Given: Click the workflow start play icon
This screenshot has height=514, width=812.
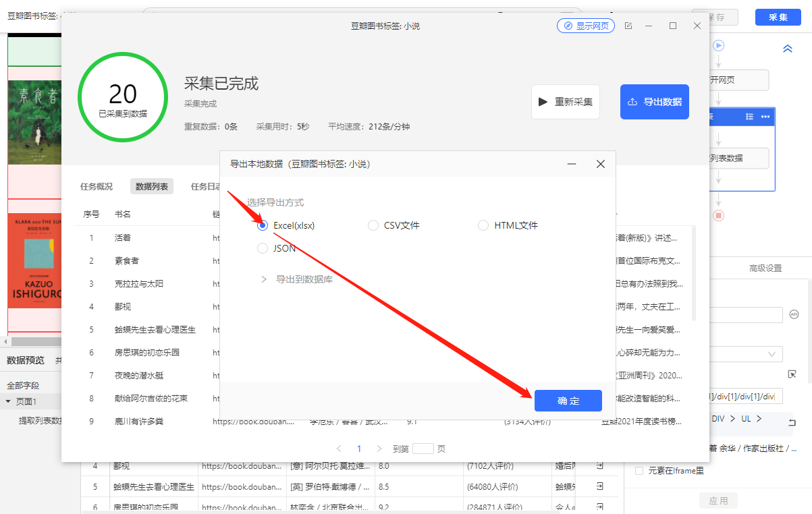Looking at the screenshot, I should pos(719,45).
